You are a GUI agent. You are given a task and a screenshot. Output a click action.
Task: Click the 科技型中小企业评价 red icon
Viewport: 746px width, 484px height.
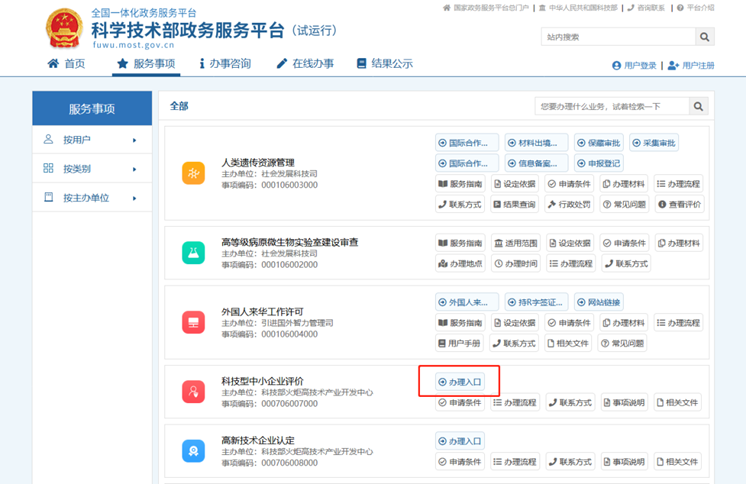193,392
